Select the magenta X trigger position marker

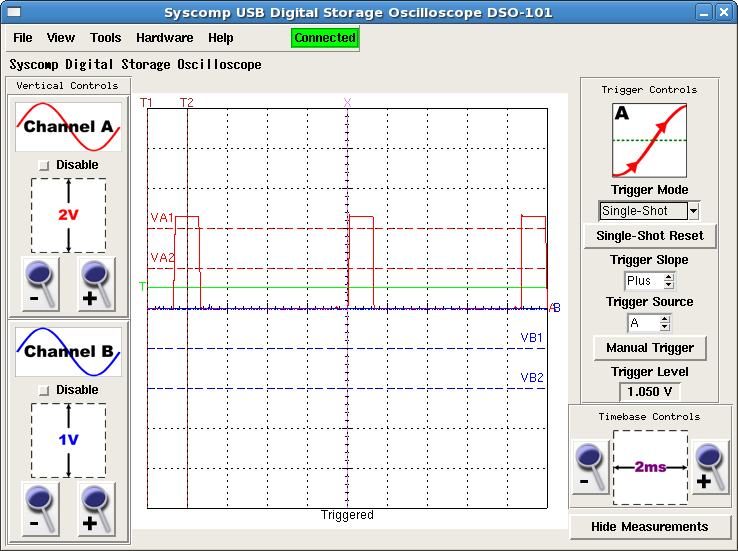347,103
